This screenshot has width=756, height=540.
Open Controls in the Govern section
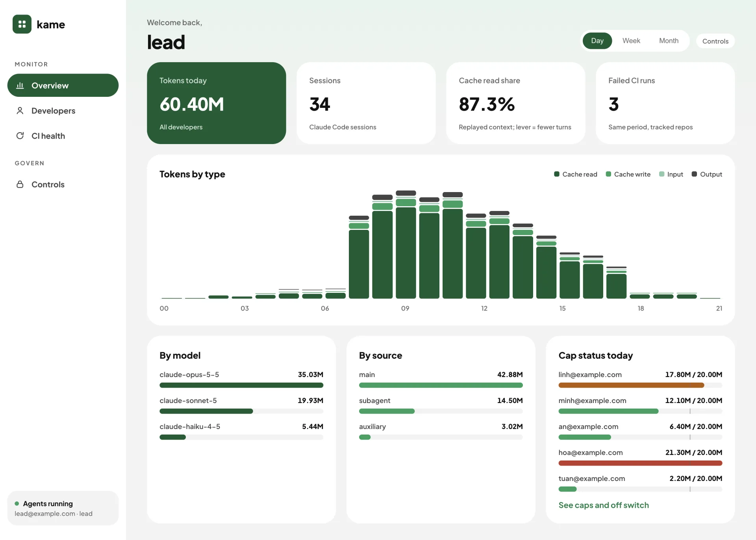pos(63,184)
